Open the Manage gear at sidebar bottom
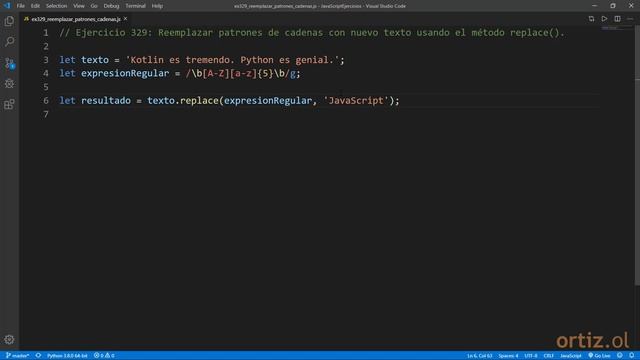Image resolution: width=640 pixels, height=360 pixels. pyautogui.click(x=9, y=340)
